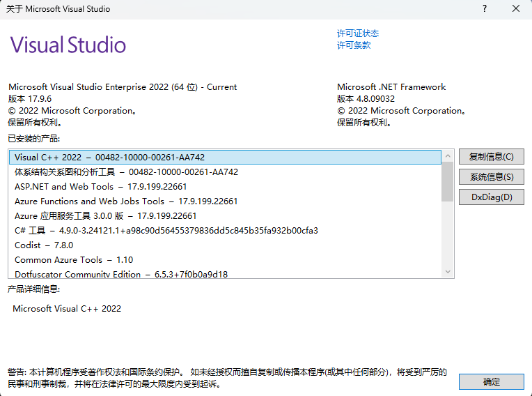The image size is (532, 396).
Task: Select the ASP.NET and Web Tools row
Action: coord(226,186)
